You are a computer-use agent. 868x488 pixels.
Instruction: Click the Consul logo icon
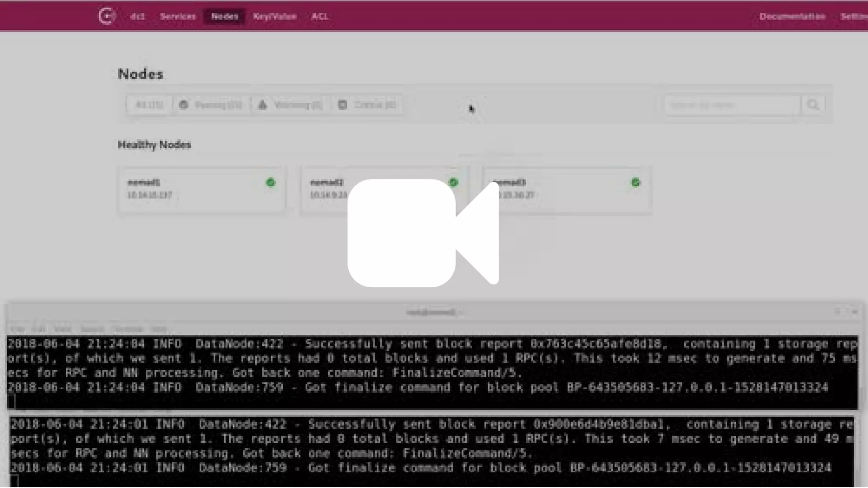pyautogui.click(x=106, y=16)
